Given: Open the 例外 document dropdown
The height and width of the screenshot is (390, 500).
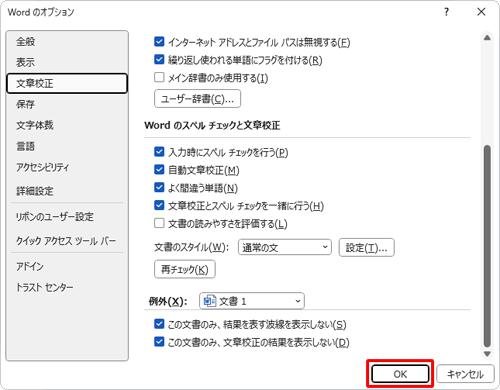Looking at the screenshot, I should click(x=252, y=301).
